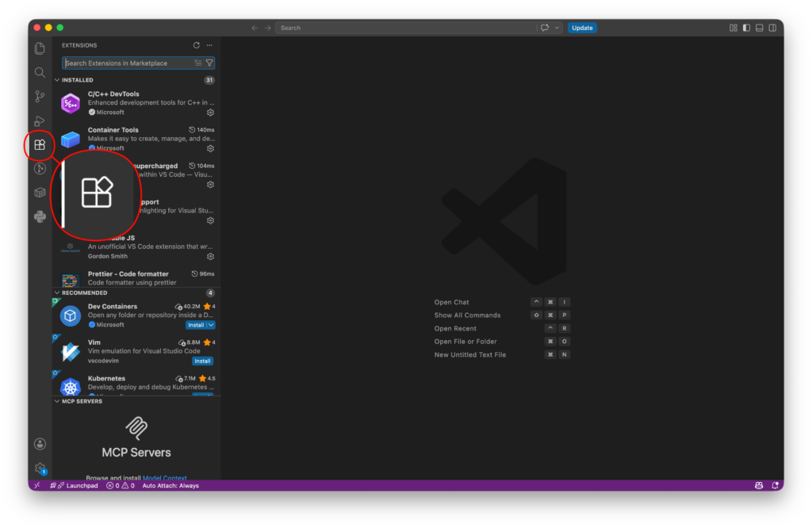Go back using title bar arrow

click(255, 28)
